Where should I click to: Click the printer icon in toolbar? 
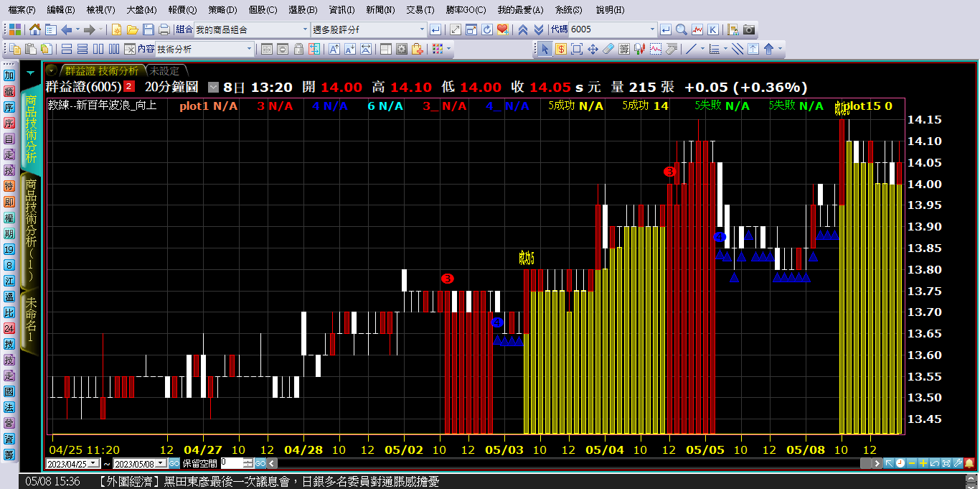click(164, 29)
